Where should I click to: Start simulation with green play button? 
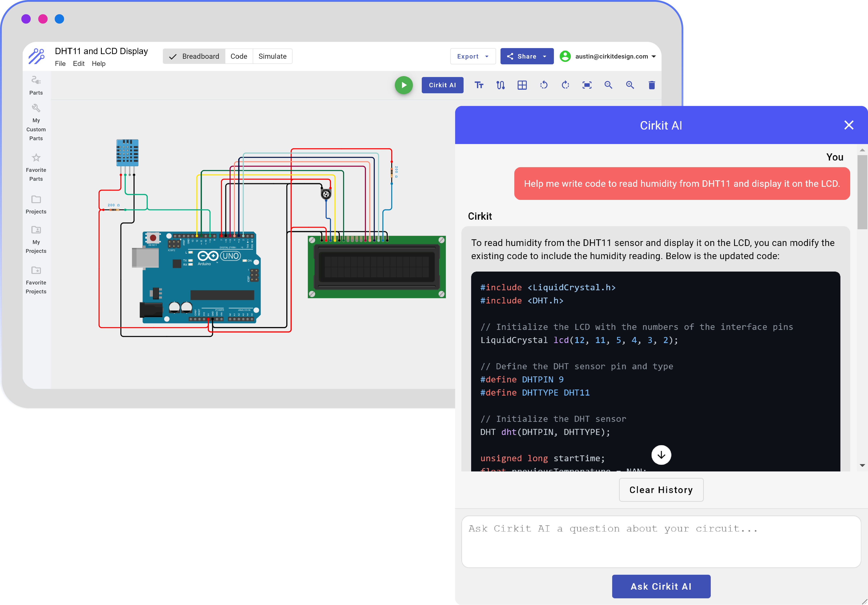(404, 85)
